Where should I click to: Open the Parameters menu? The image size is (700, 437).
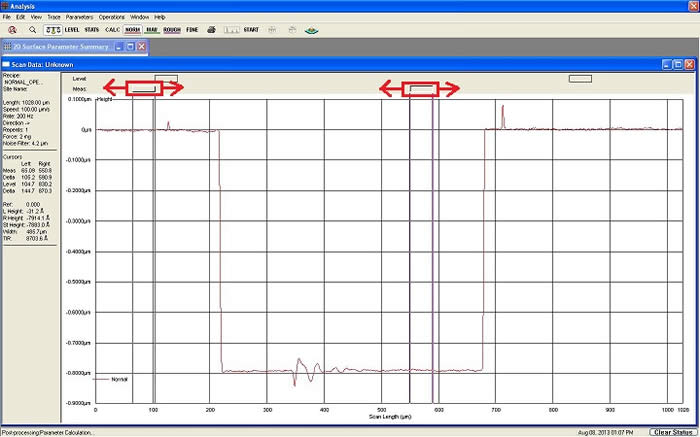point(79,17)
